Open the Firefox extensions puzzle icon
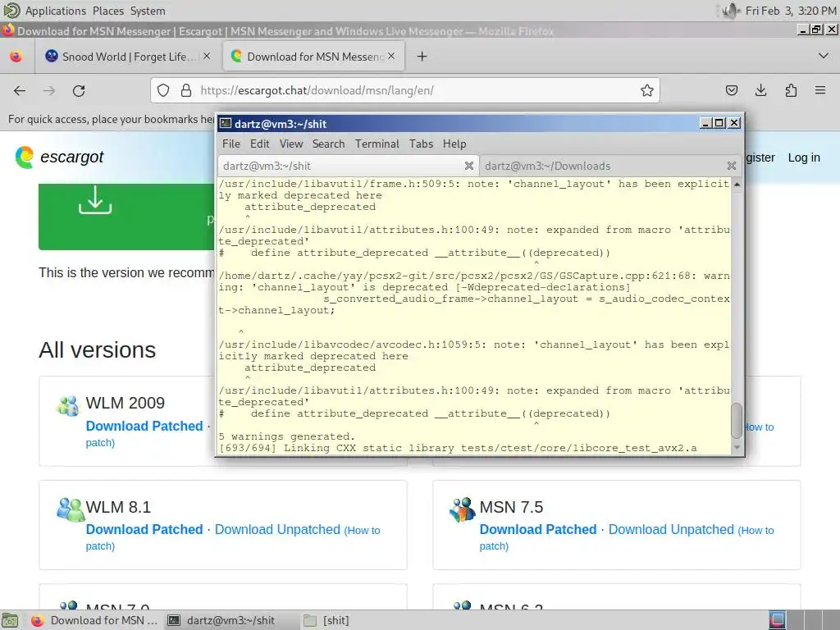The image size is (840, 630). coord(791,90)
